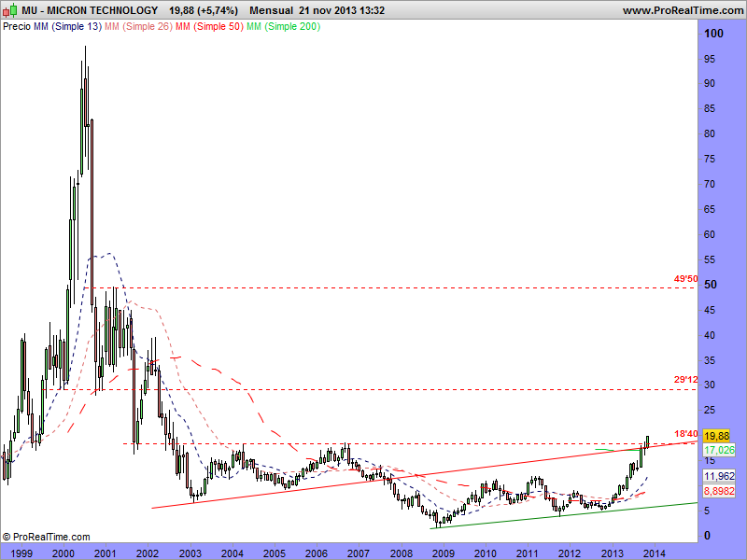Click the 85 value on price axis

pos(710,108)
